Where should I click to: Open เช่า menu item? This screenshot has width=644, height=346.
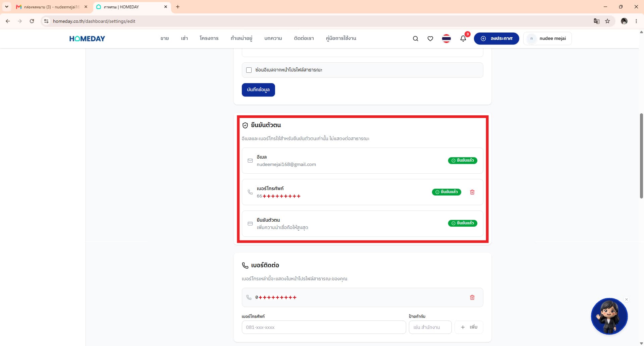(x=184, y=38)
